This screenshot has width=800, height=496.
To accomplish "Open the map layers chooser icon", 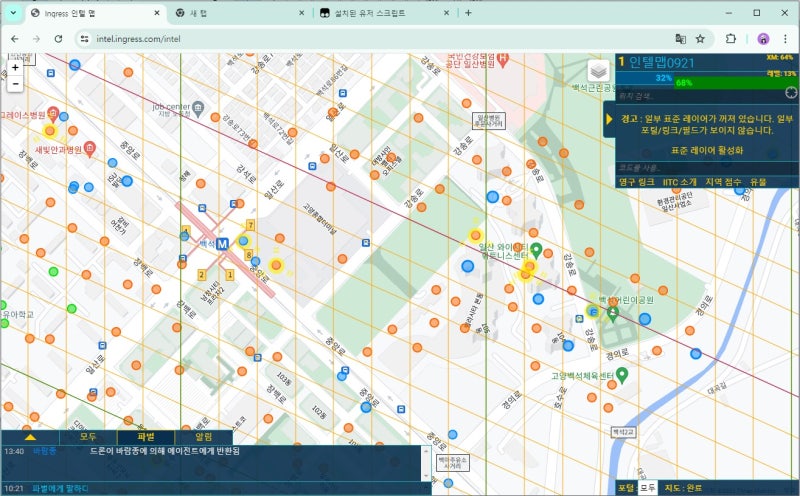I will [x=598, y=71].
